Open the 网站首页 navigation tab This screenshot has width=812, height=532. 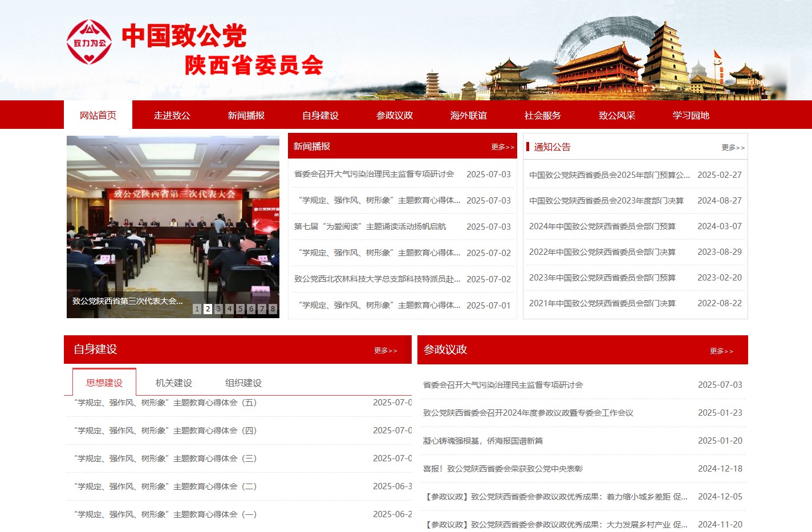click(x=98, y=115)
